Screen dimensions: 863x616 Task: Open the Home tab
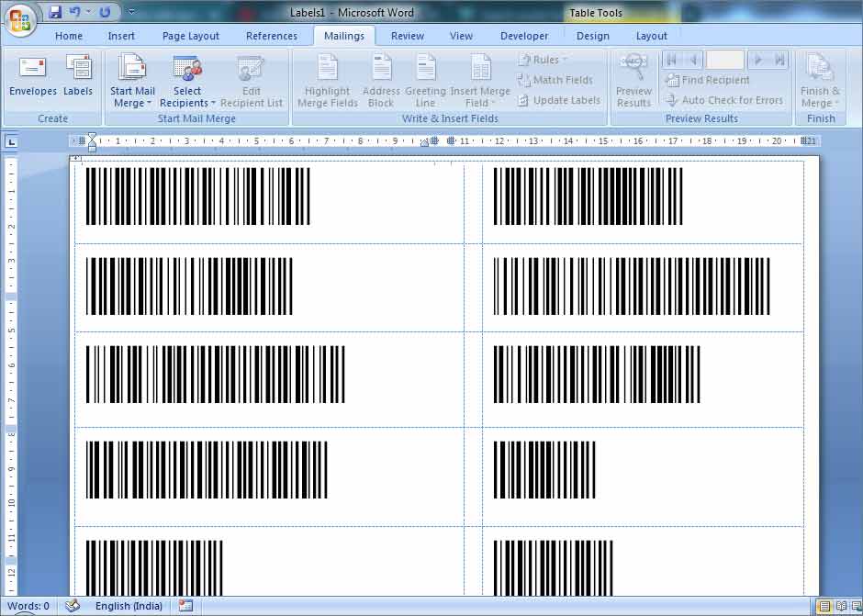coord(69,37)
